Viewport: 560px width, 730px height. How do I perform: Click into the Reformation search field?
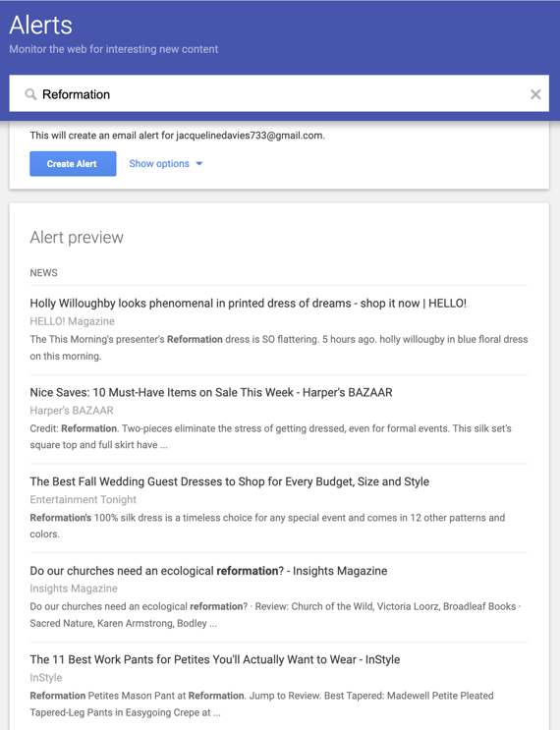click(x=279, y=94)
